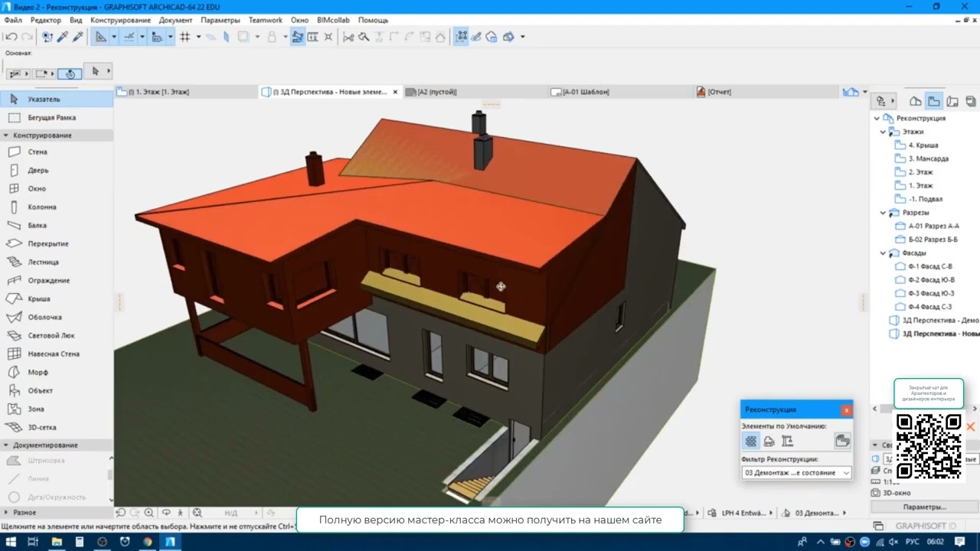This screenshot has height=551, width=980.
Task: Select the Балка (Beam) tool
Action: (x=57, y=225)
